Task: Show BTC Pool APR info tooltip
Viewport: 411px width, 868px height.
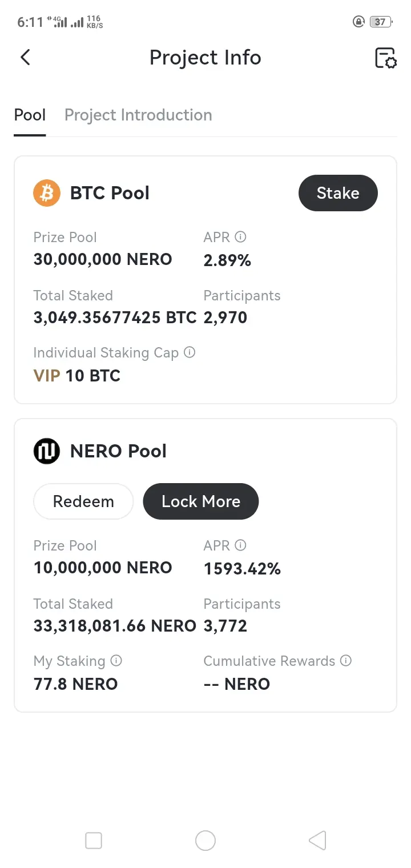Action: click(240, 236)
